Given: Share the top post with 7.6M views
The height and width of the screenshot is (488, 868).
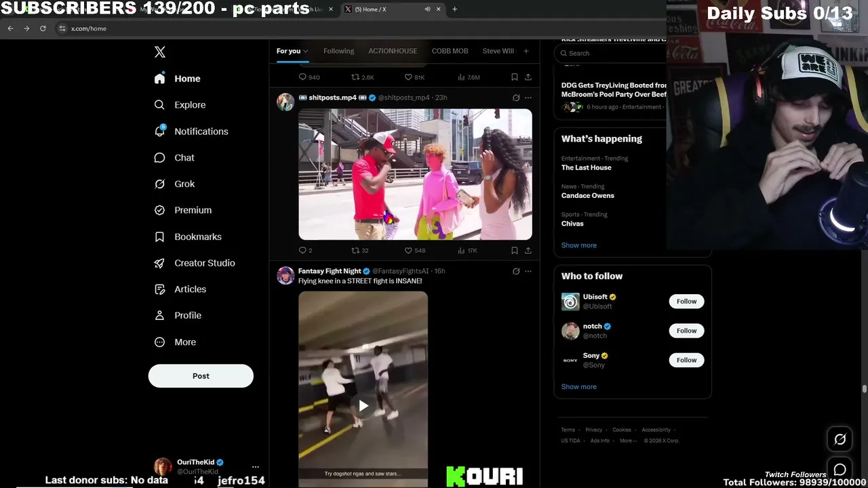Looking at the screenshot, I should pyautogui.click(x=528, y=77).
